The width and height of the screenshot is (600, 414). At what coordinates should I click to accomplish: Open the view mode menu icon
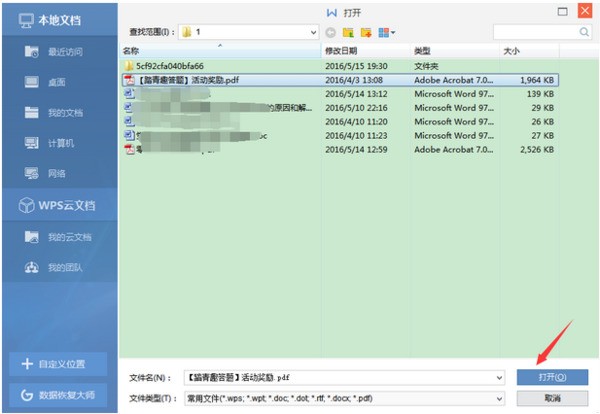click(x=385, y=33)
